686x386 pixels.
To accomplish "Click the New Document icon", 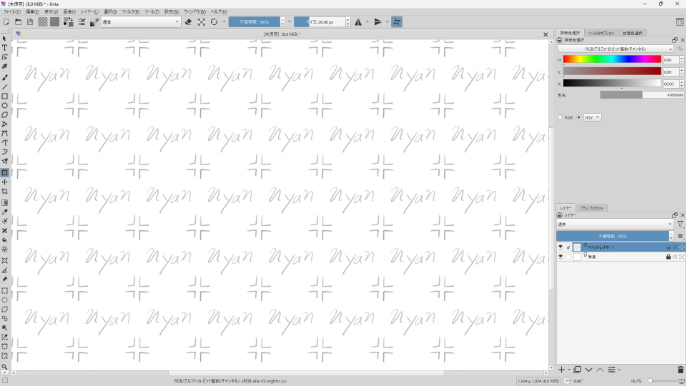I will click(6, 22).
